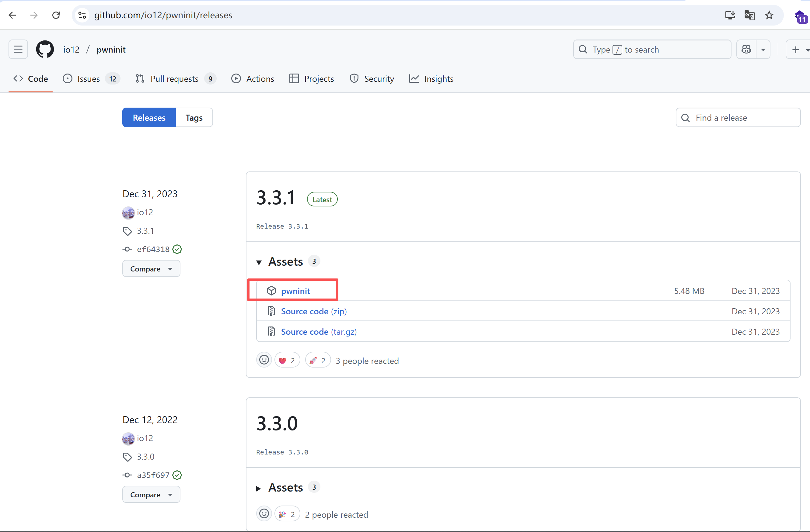Open the Pull requests tab

pyautogui.click(x=176, y=79)
